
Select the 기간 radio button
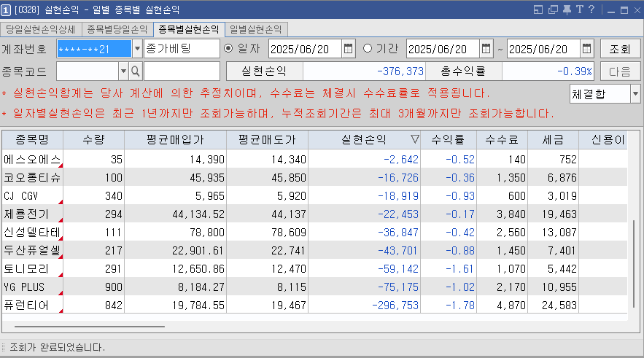(x=367, y=49)
